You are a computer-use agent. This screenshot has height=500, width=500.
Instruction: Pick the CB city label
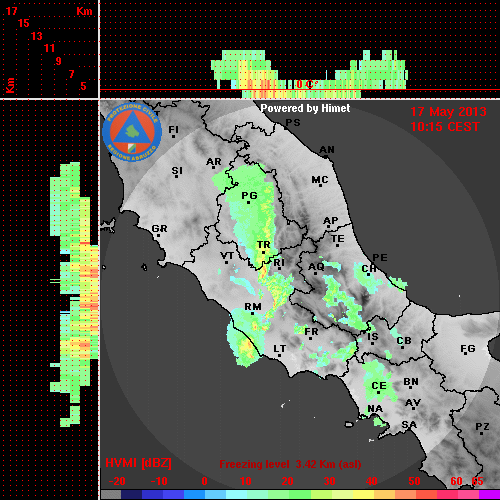pos(404,341)
